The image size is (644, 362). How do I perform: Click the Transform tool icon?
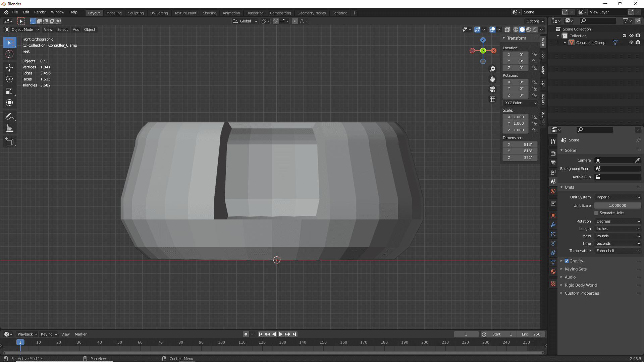pyautogui.click(x=10, y=103)
